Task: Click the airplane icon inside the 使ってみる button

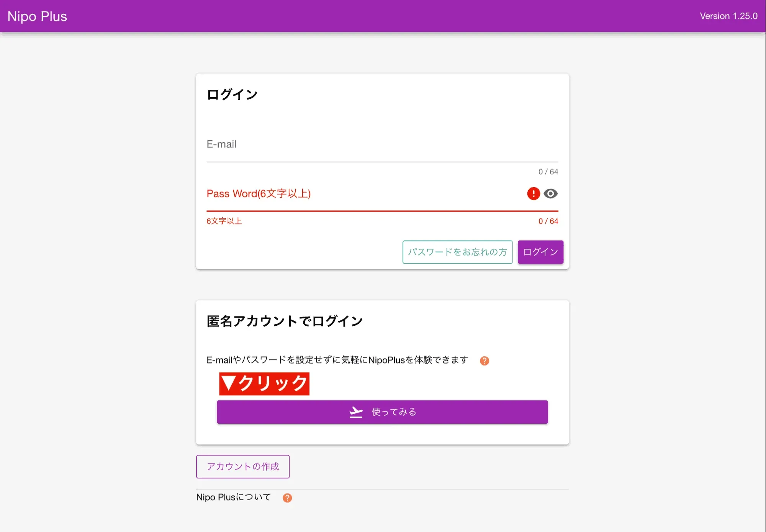Action: pyautogui.click(x=356, y=412)
